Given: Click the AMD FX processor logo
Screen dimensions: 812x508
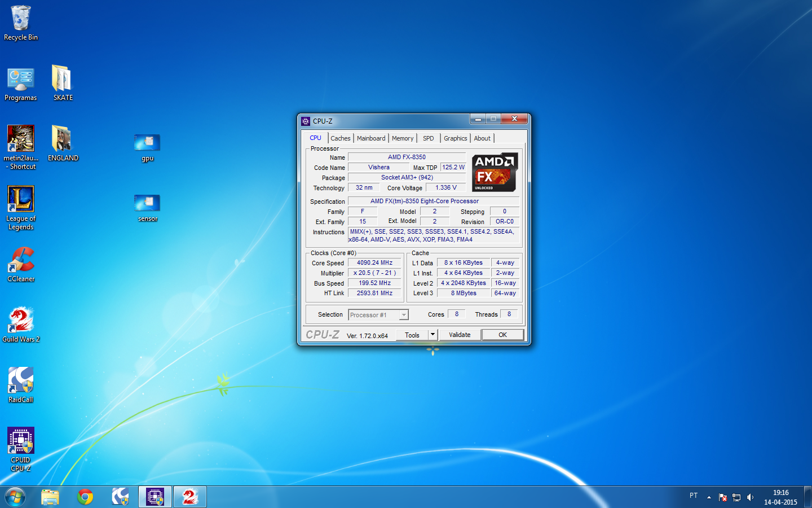Looking at the screenshot, I should pyautogui.click(x=495, y=172).
